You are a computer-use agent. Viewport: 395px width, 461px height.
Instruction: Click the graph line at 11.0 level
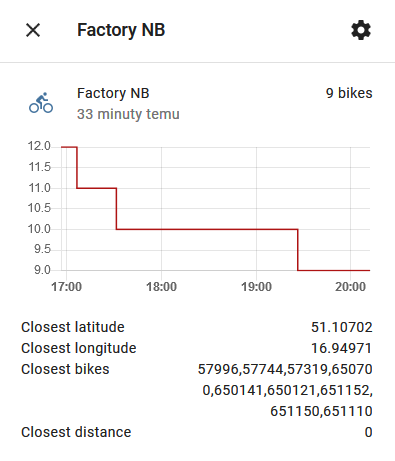[97, 188]
